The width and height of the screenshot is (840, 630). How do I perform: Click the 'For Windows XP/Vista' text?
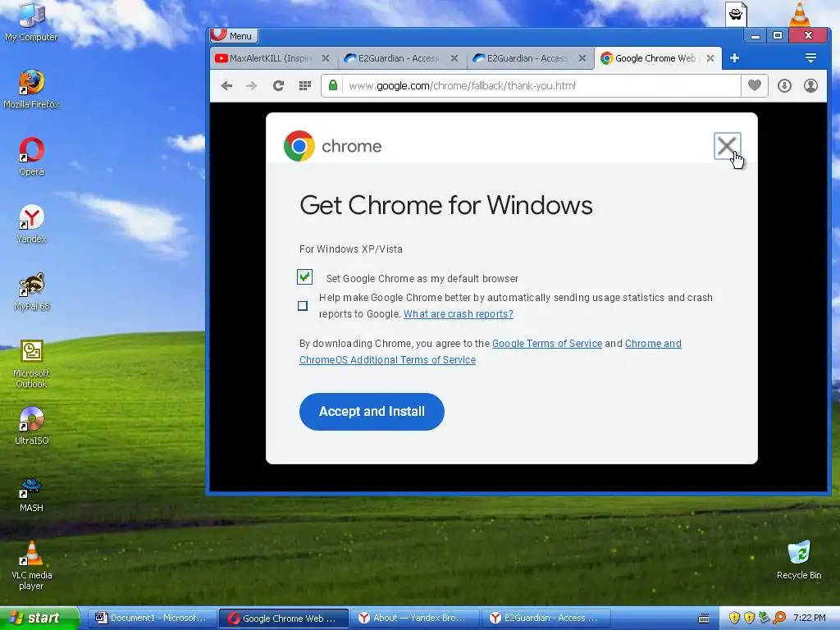point(351,249)
